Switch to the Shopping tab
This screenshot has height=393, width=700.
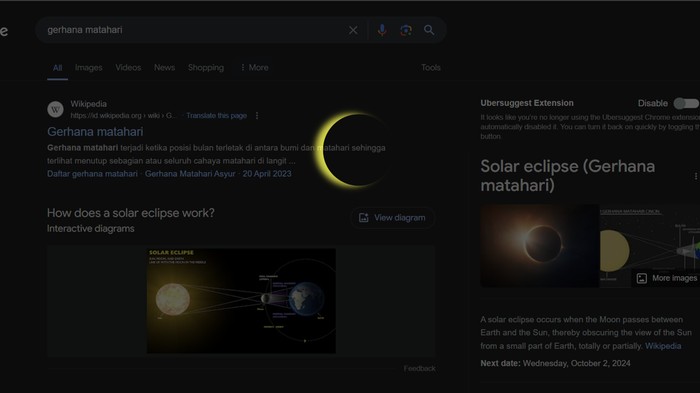coord(206,67)
